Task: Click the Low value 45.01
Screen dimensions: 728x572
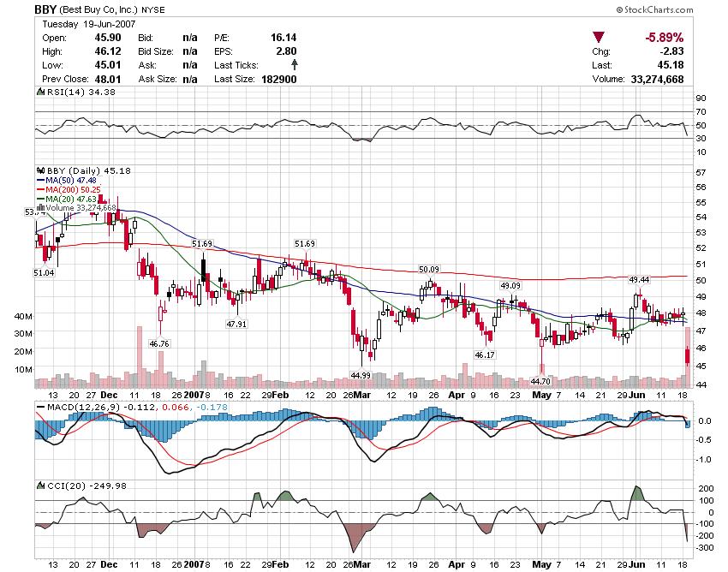Action: (108, 65)
